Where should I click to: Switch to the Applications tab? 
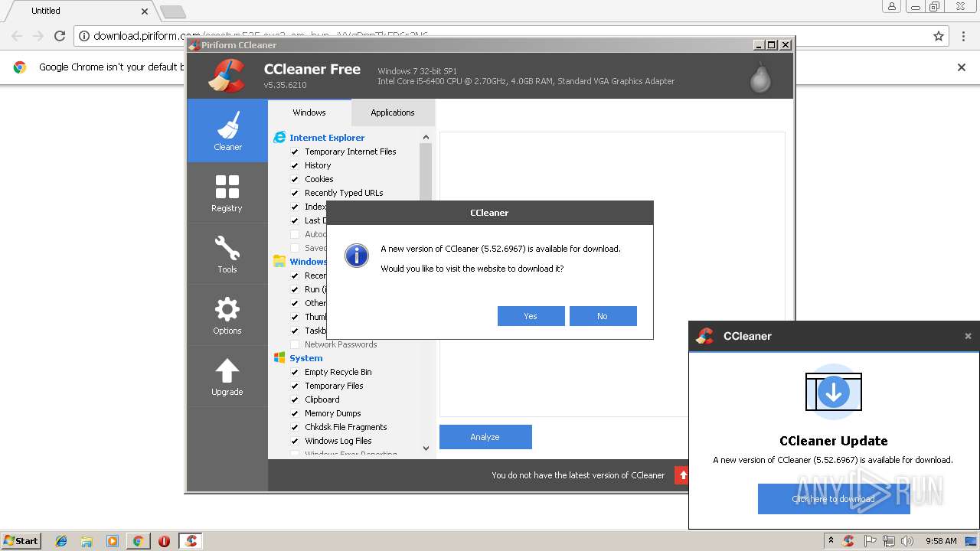click(x=393, y=112)
